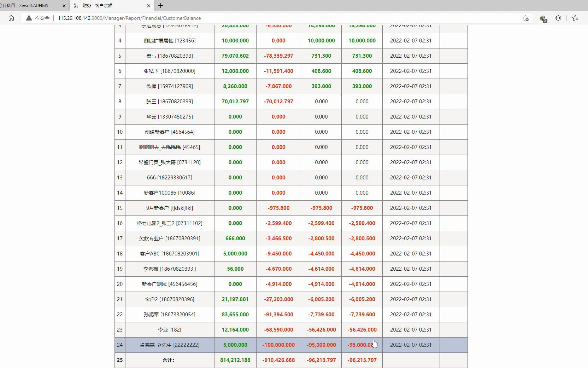Open the favorites list icon
The width and height of the screenshot is (588, 368).
(575, 18)
